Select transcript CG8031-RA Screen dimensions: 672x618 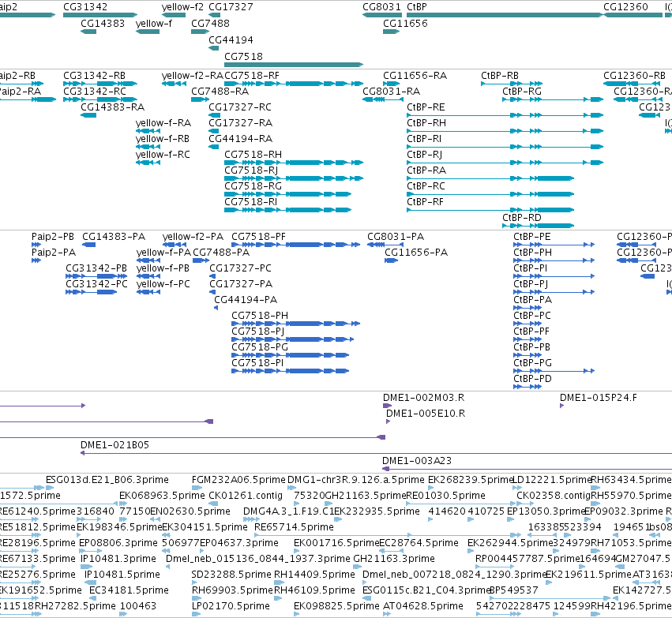coord(392,92)
